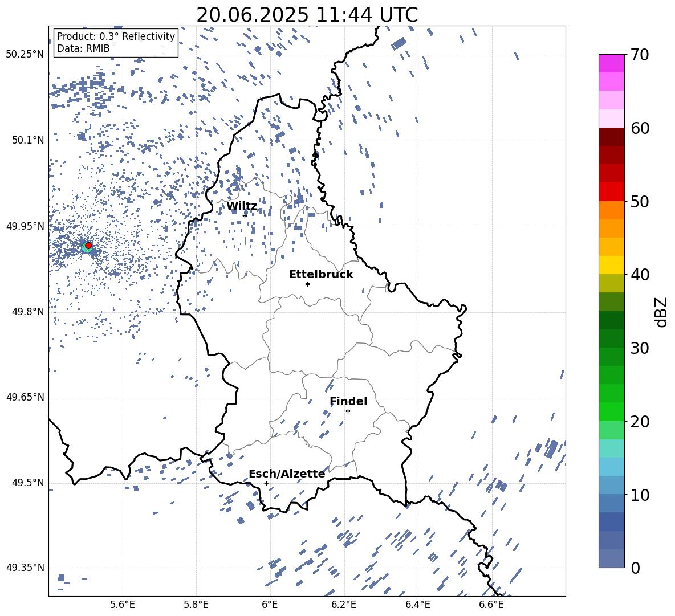The width and height of the screenshot is (675, 616).
Task: Click the 49.8°N latitude label
Action: pyautogui.click(x=27, y=312)
